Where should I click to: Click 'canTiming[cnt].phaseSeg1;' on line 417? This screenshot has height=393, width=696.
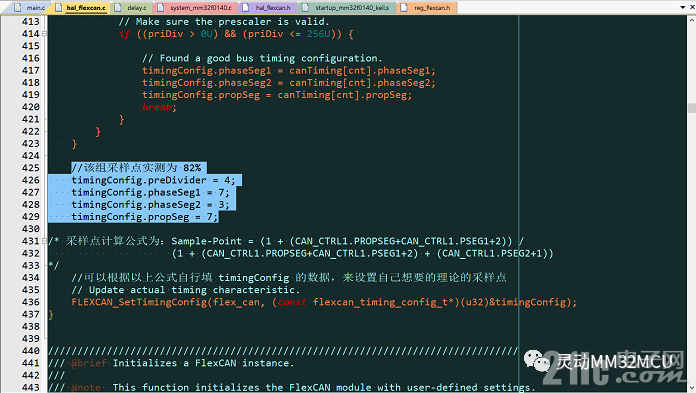(362, 71)
